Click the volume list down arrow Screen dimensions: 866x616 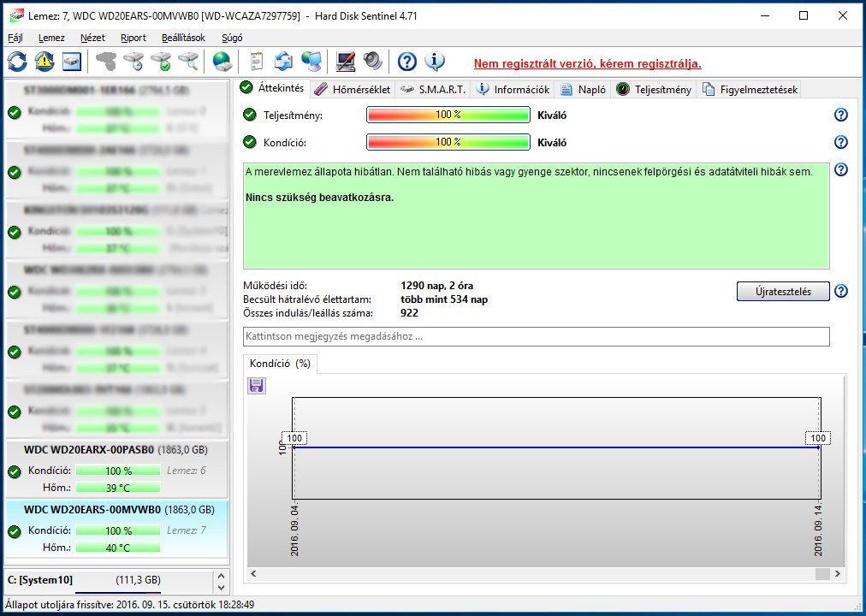pos(221,587)
